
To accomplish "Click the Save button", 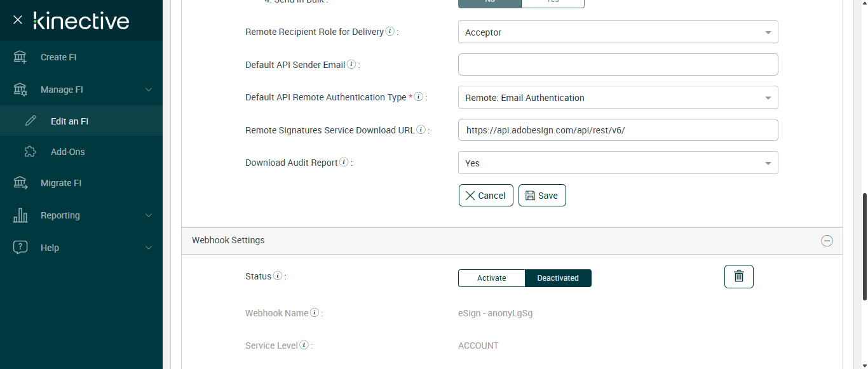I will coord(542,196).
